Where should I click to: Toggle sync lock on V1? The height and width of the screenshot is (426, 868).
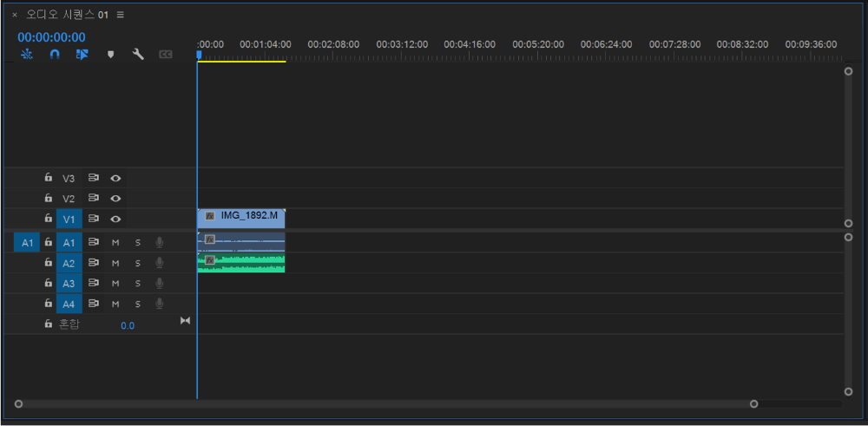point(94,219)
